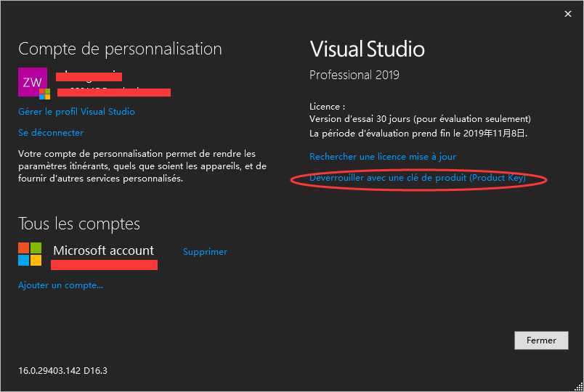Click the Fermer button
Screen dimensions: 584x392
[x=541, y=340]
